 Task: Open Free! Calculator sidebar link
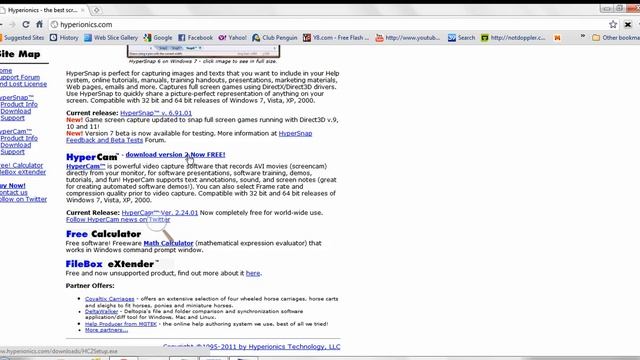(x=21, y=165)
